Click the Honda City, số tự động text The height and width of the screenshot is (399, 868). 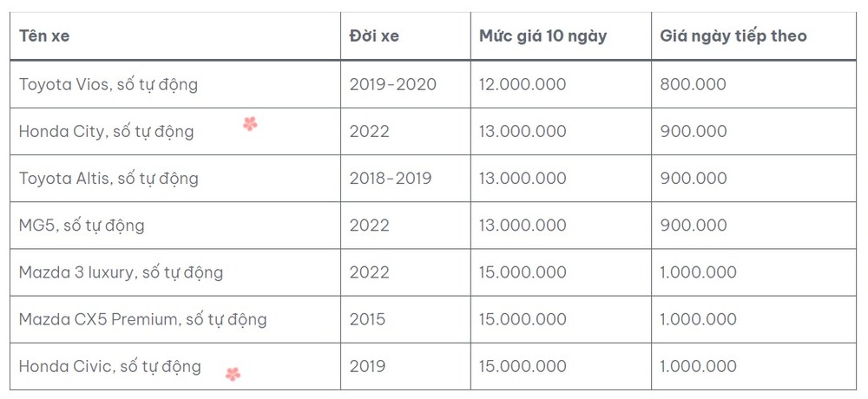tap(106, 132)
